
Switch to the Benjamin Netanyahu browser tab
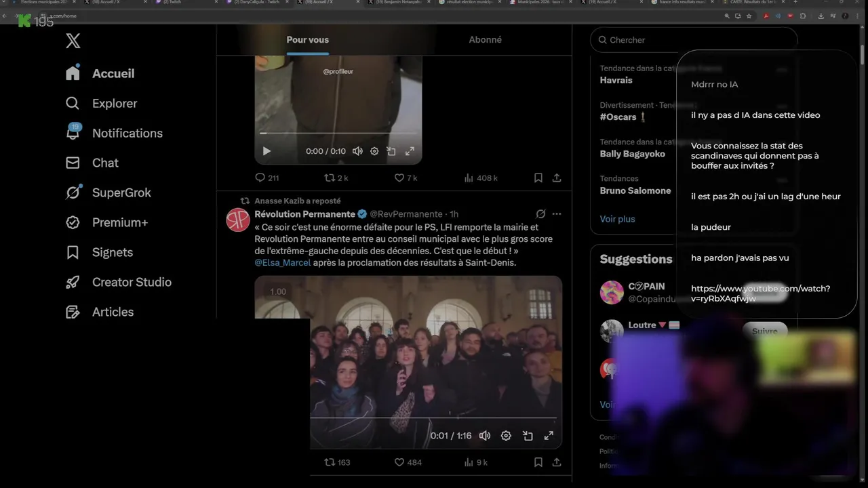pos(397,2)
